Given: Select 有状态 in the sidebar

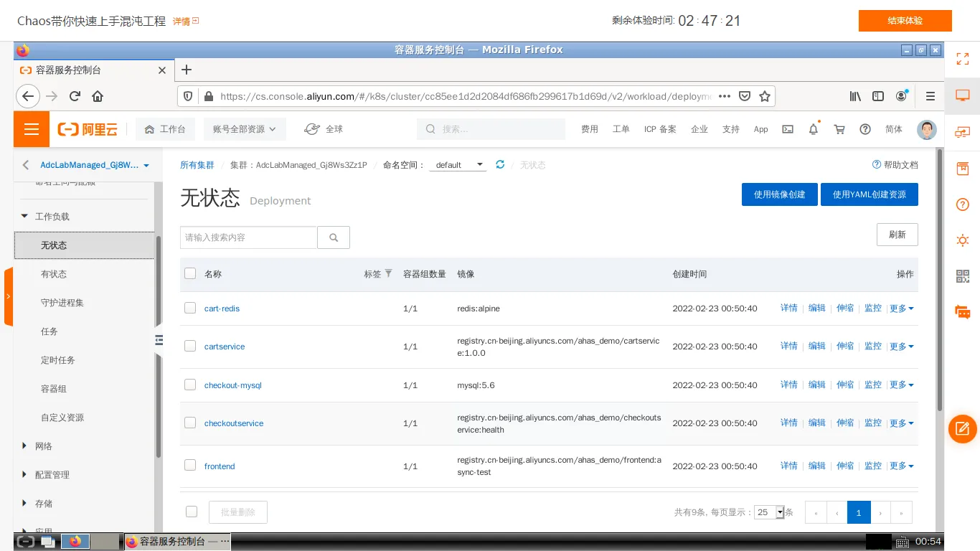Looking at the screenshot, I should click(x=54, y=274).
